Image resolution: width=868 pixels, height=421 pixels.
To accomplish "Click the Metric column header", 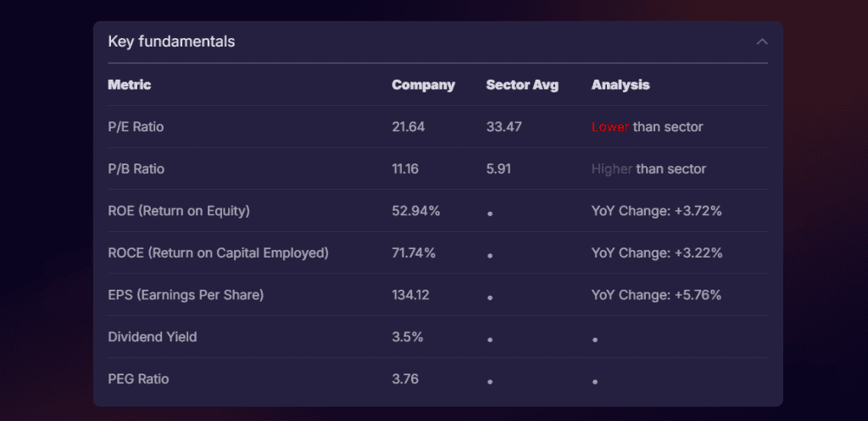I will click(x=130, y=85).
